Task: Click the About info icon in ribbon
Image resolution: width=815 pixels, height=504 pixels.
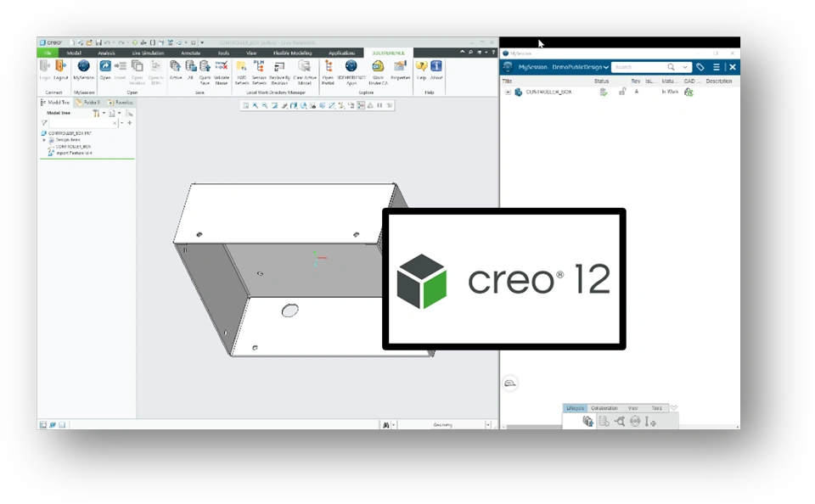Action: tap(436, 66)
